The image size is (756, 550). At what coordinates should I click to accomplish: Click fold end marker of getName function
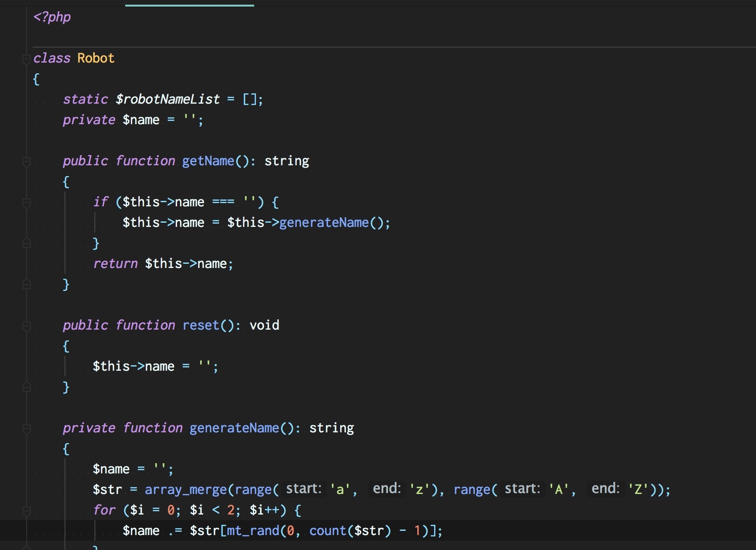27,284
